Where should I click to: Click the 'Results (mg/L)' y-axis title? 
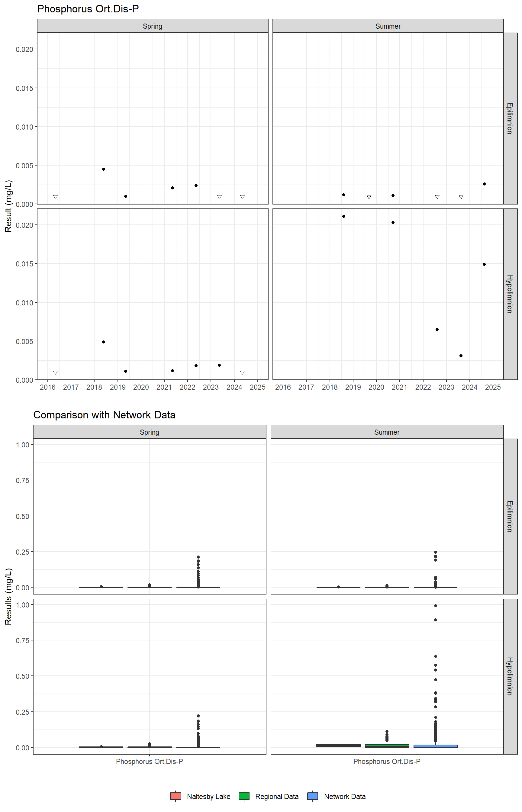pos(8,596)
